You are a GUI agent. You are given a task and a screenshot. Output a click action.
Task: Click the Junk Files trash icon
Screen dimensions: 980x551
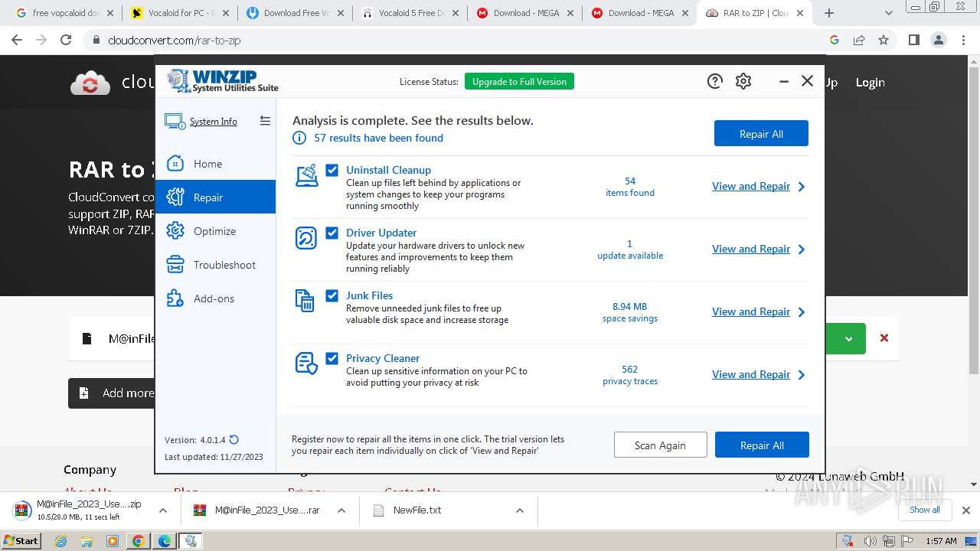[305, 301]
